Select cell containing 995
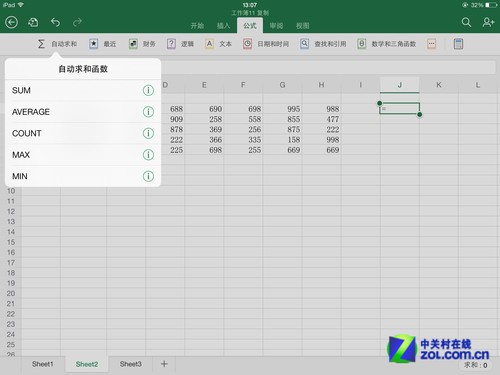 [283, 109]
